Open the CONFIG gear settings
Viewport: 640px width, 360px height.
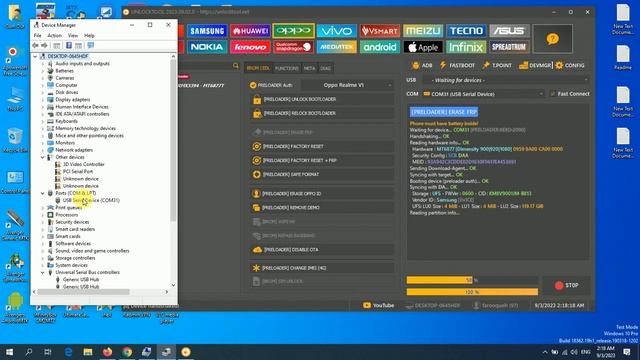tap(570, 65)
